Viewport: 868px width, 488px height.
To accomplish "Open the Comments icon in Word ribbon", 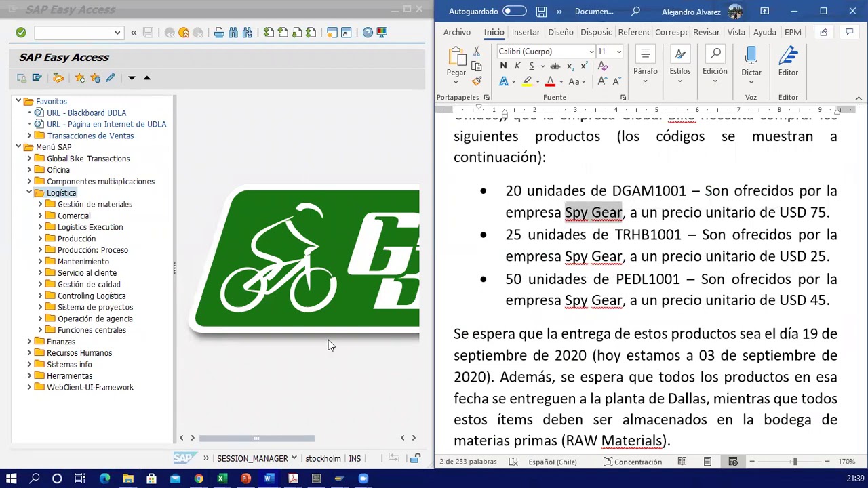I will point(849,32).
